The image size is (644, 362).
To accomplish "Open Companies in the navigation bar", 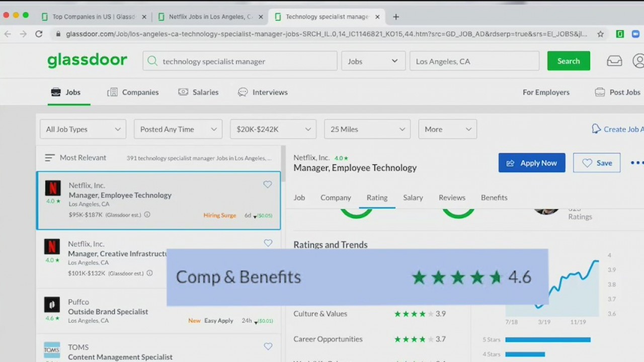I will point(140,92).
